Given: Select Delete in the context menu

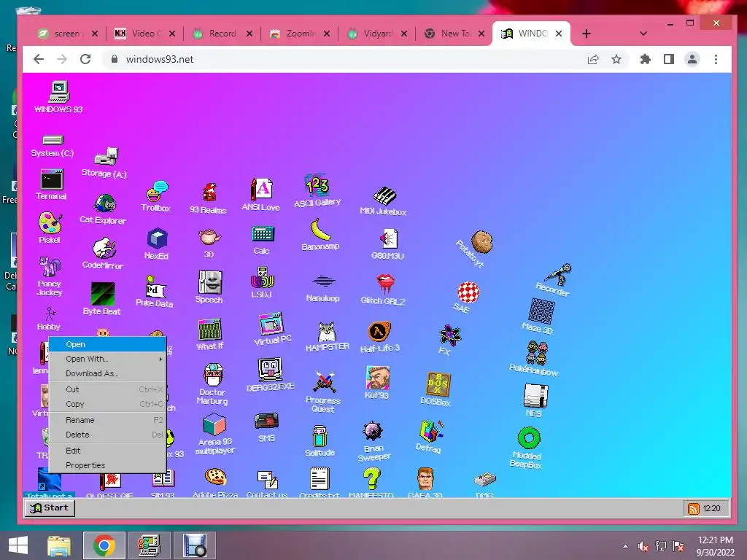Looking at the screenshot, I should coord(108,435).
